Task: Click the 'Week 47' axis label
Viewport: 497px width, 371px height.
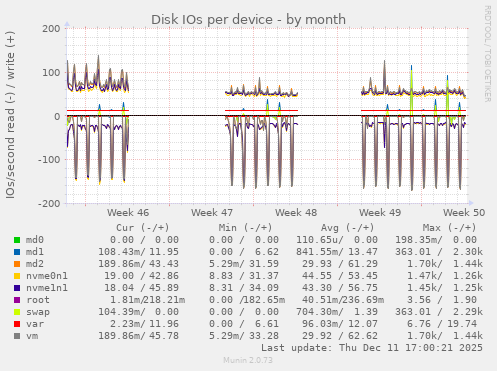Action: coord(212,213)
